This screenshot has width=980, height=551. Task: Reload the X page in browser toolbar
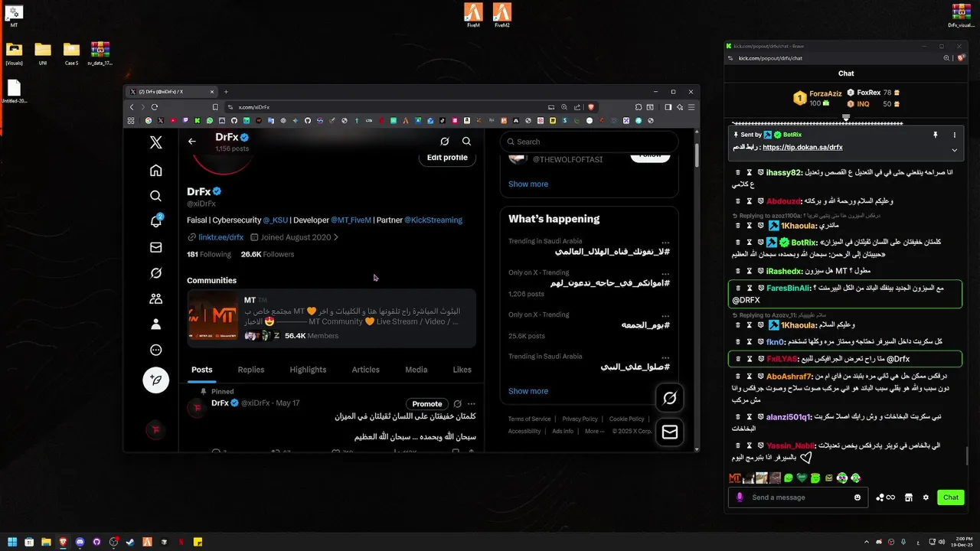tap(155, 107)
